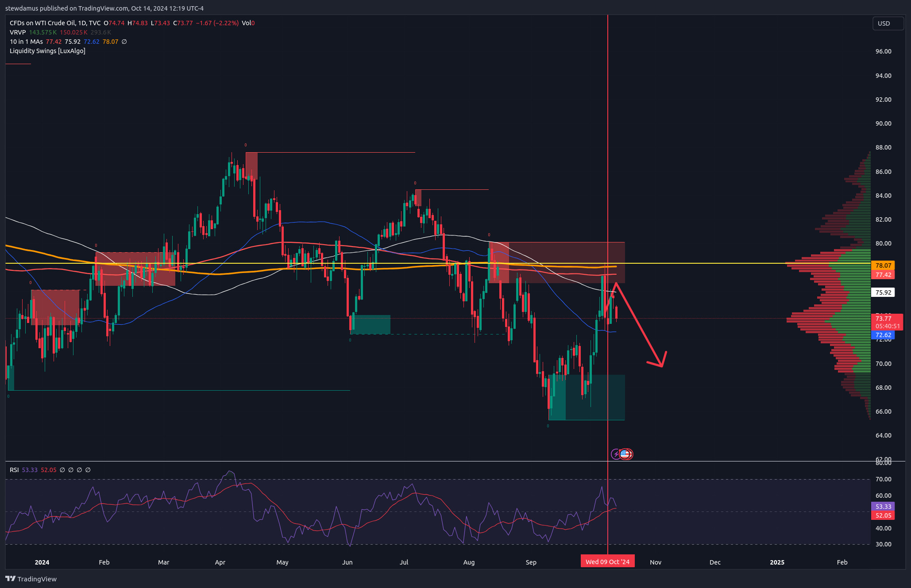This screenshot has width=911, height=588.
Task: Click the TradingView logo in footer
Action: 31,579
